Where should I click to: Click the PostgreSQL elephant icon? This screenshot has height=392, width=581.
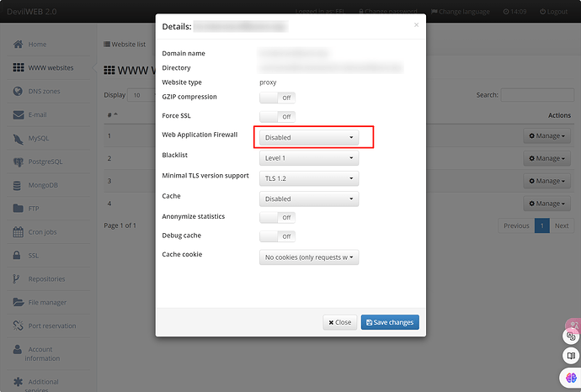pos(18,162)
